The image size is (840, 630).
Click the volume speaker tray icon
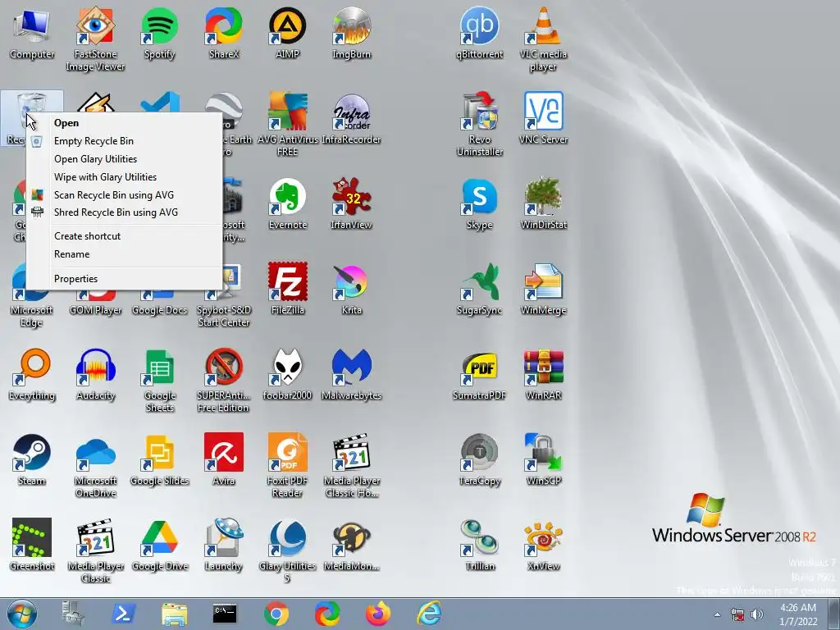tap(757, 614)
